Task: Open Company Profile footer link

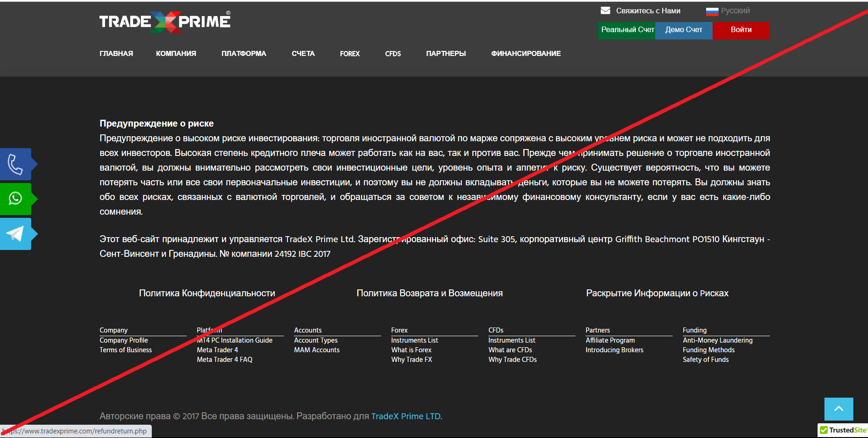Action: point(124,340)
